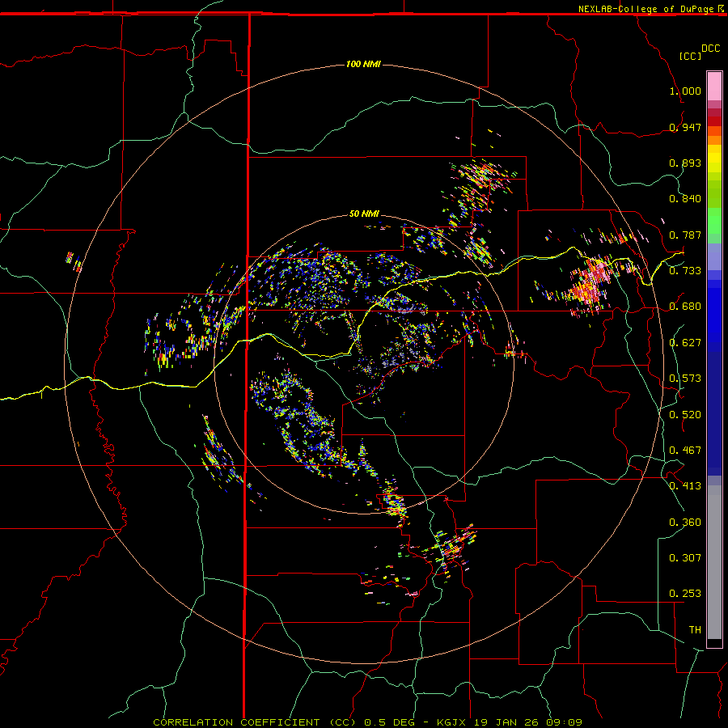Click the 0.307 legend value
This screenshot has width=728, height=728.
click(685, 558)
